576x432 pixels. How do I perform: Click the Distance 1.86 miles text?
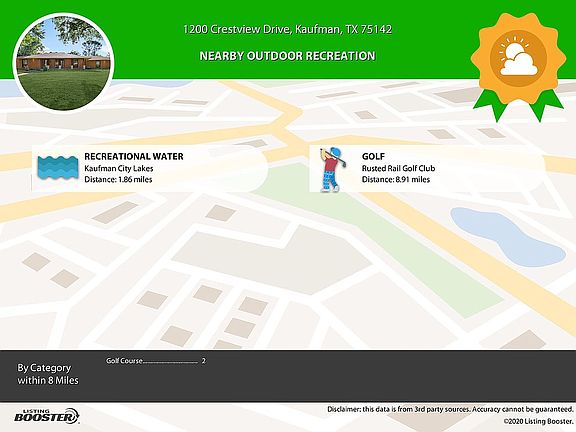[x=118, y=180]
